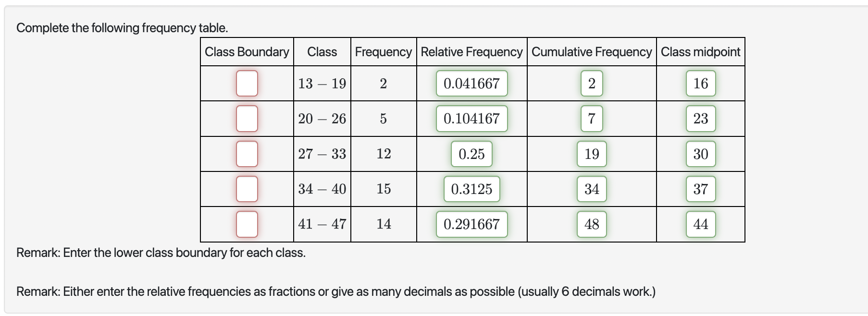Click the cumulative frequency field showing 7
868x316 pixels.
[592, 119]
